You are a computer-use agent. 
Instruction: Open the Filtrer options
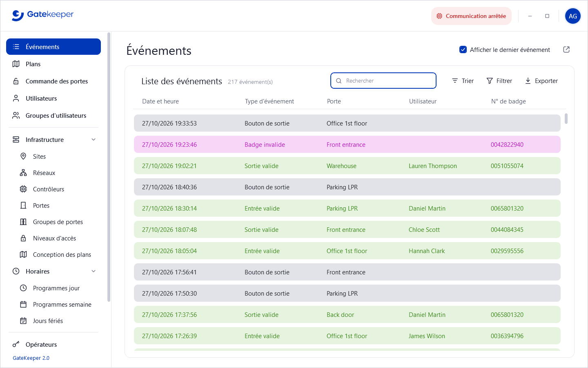point(499,81)
